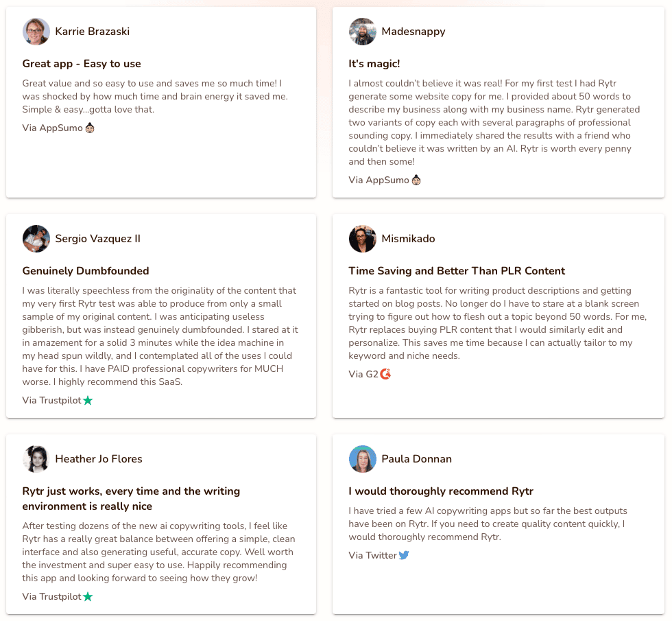Click the green Trustpilot star under Sergio's review
The width and height of the screenshot is (672, 621).
(x=88, y=401)
